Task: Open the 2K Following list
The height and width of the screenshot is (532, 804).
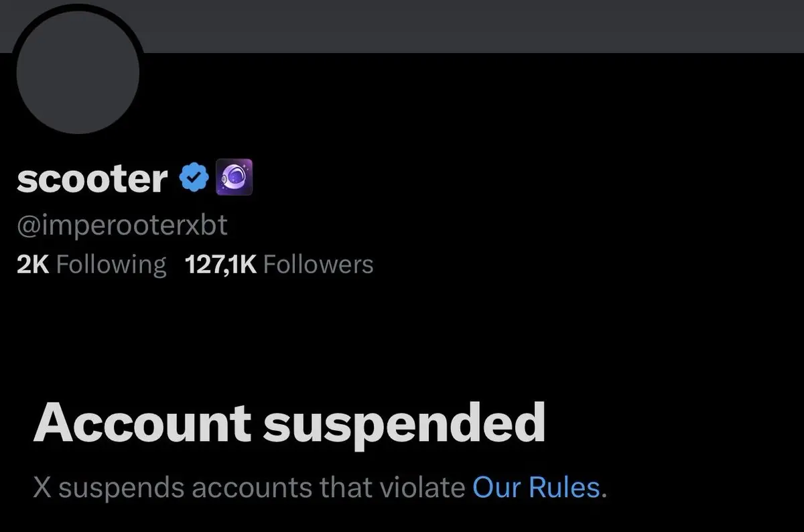Action: (91, 264)
